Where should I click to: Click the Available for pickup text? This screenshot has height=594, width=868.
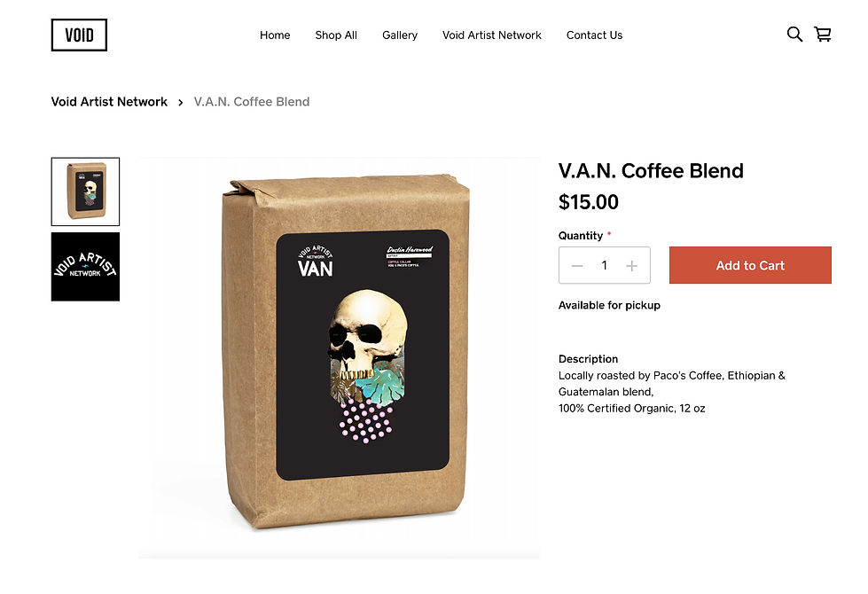click(x=609, y=305)
